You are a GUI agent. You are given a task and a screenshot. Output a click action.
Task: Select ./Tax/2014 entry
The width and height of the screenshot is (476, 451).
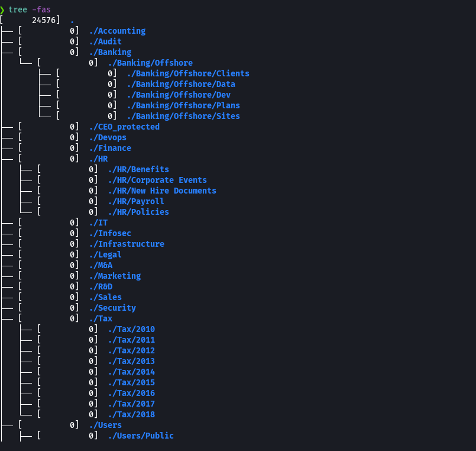pyautogui.click(x=131, y=372)
